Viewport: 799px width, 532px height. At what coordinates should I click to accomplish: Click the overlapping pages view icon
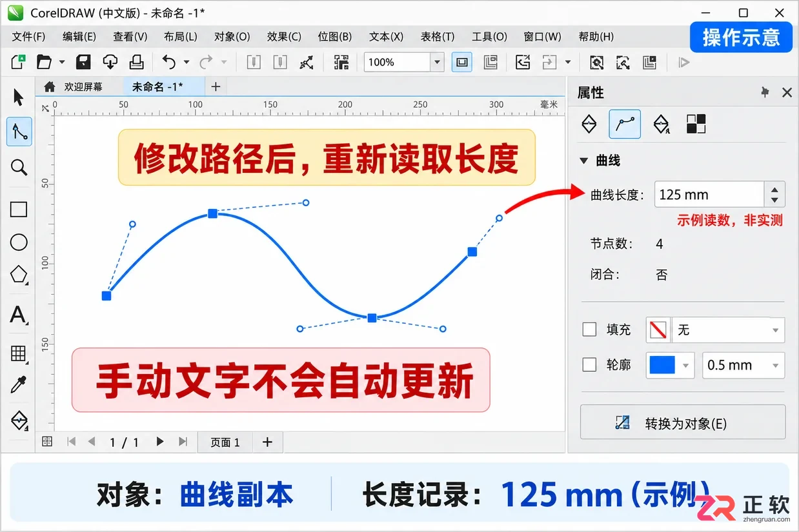click(x=491, y=63)
